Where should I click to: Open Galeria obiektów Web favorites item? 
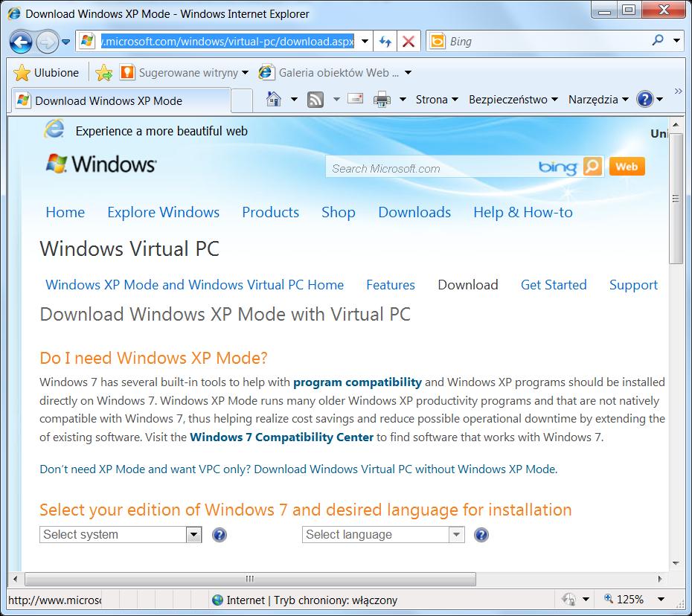pyautogui.click(x=329, y=73)
